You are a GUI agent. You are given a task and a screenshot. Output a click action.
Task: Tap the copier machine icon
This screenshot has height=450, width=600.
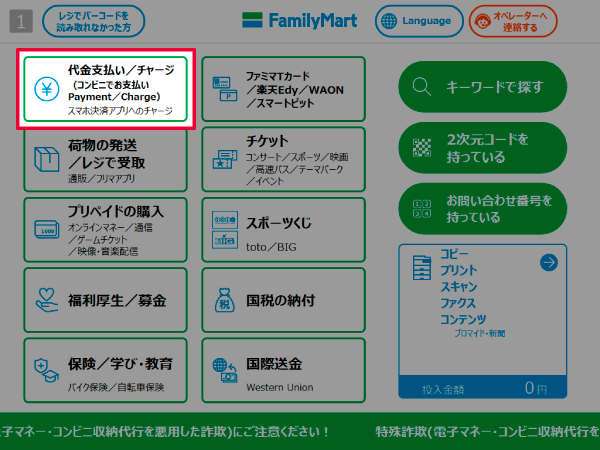point(422,268)
